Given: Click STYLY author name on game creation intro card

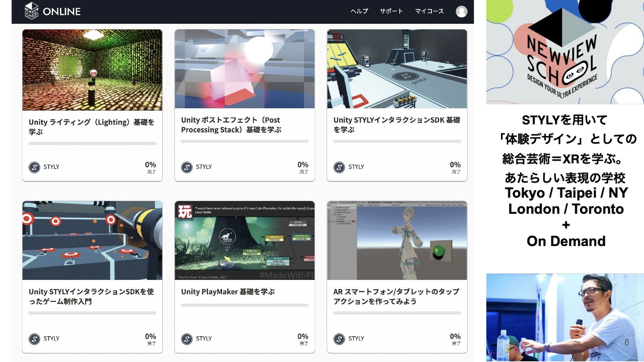Looking at the screenshot, I should (51, 339).
